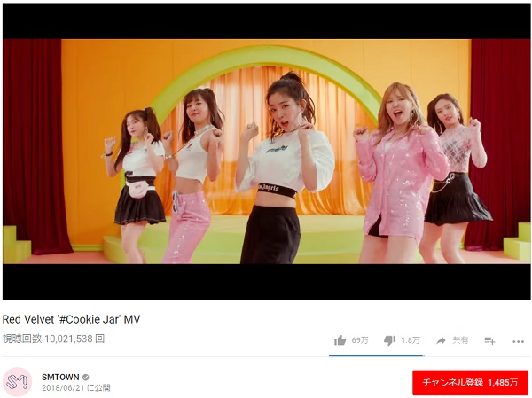This screenshot has height=398, width=532.
Task: Click the black letterbox bar below the video
Action: point(267,282)
